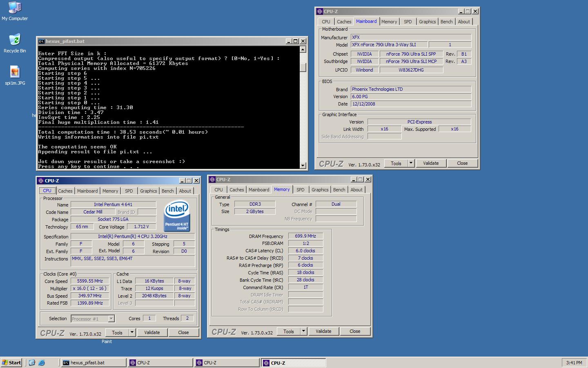The image size is (588, 368).
Task: Switch to hexus_pifast.bat taskbar button
Action: [x=94, y=363]
